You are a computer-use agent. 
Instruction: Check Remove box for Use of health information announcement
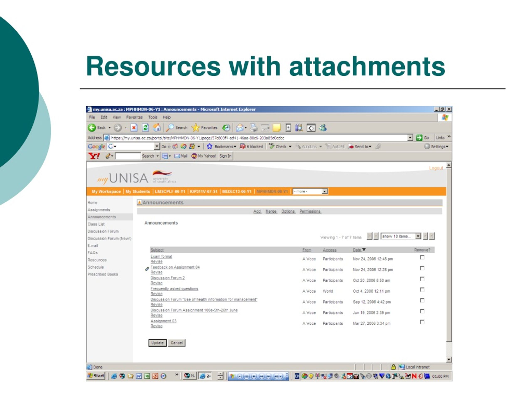coord(422,300)
